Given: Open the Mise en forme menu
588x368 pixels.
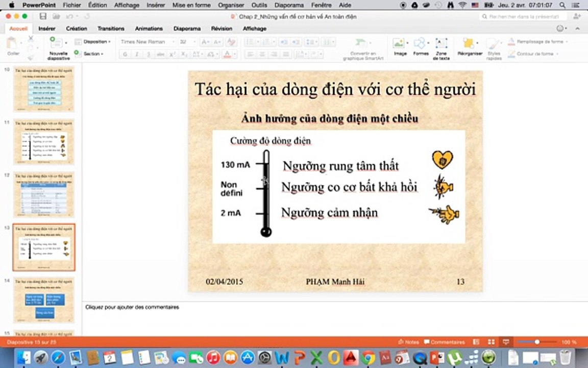Looking at the screenshot, I should [x=191, y=5].
